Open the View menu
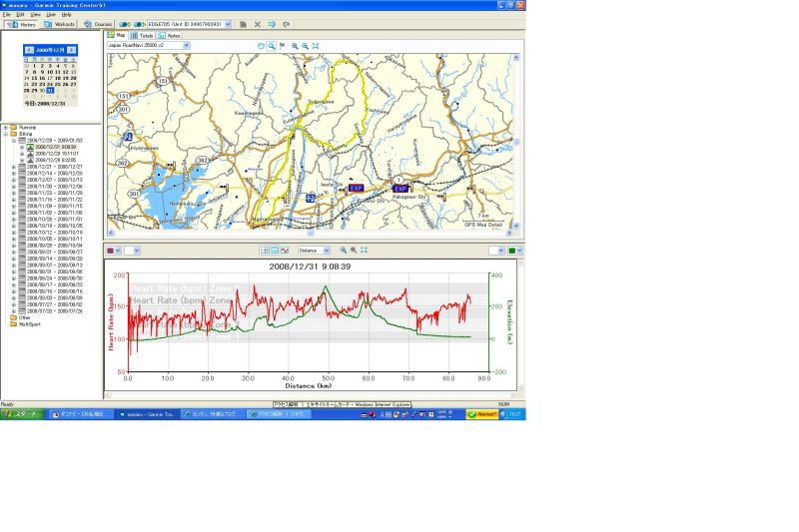799x532 pixels. coord(35,15)
